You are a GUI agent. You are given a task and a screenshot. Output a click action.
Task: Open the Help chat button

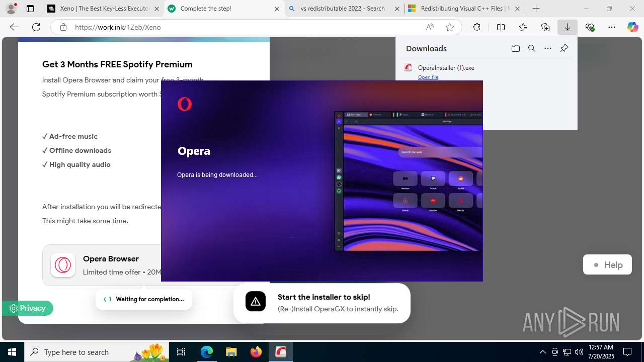click(607, 264)
